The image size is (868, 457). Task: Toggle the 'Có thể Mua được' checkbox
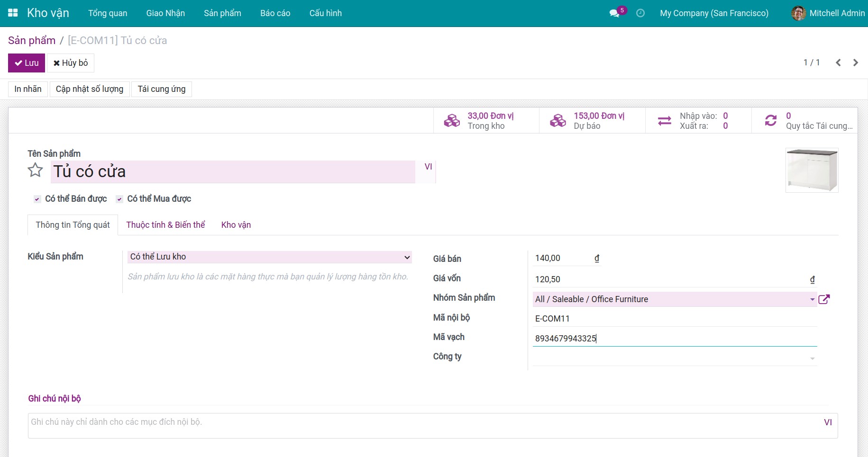119,199
